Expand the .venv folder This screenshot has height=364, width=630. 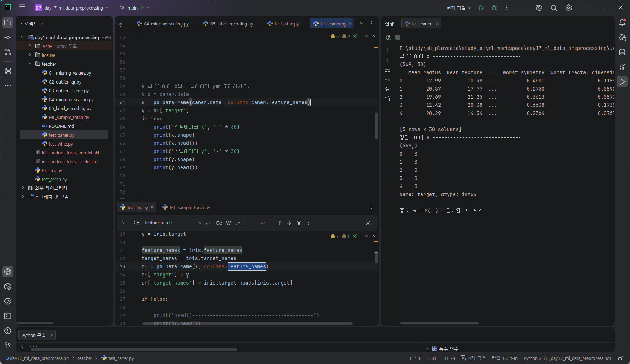30,46
